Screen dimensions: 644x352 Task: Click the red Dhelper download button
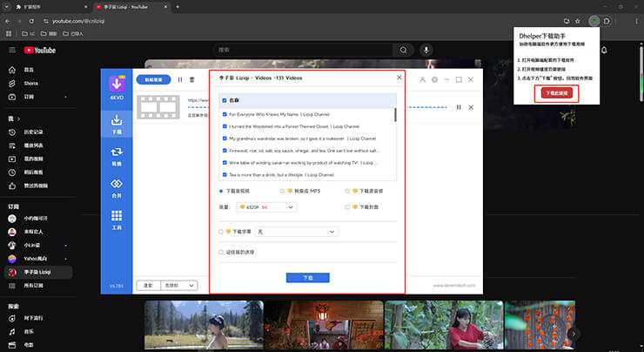(x=556, y=93)
